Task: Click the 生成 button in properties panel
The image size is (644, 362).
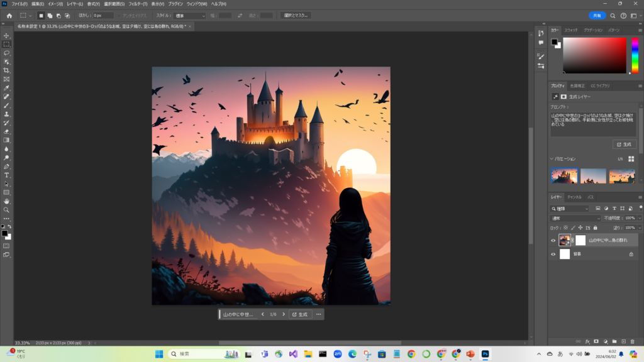Action: 625,144
